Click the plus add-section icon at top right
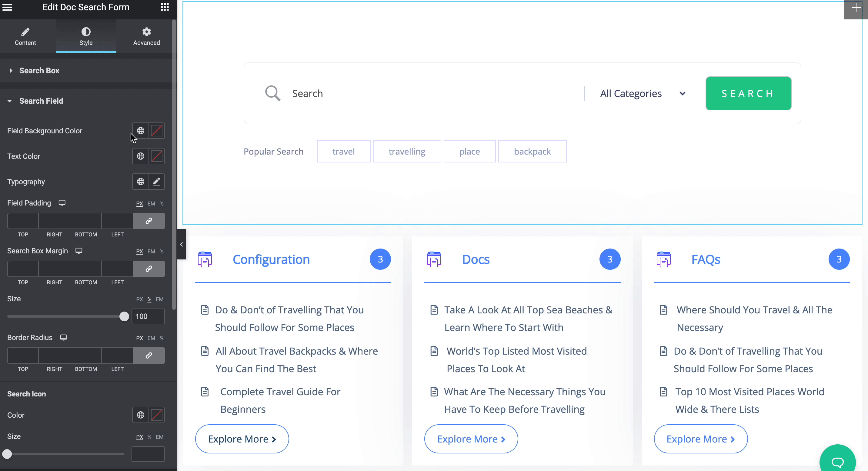 click(x=856, y=8)
